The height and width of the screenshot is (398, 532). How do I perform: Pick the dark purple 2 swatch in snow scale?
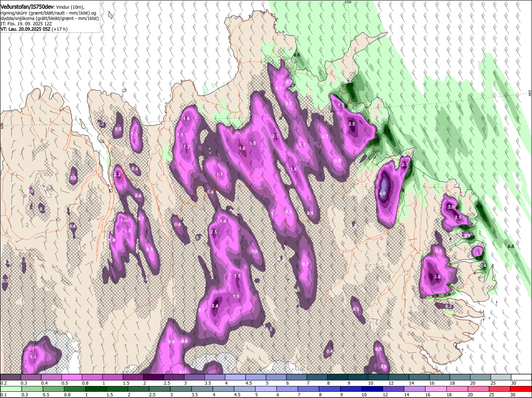tap(153, 377)
